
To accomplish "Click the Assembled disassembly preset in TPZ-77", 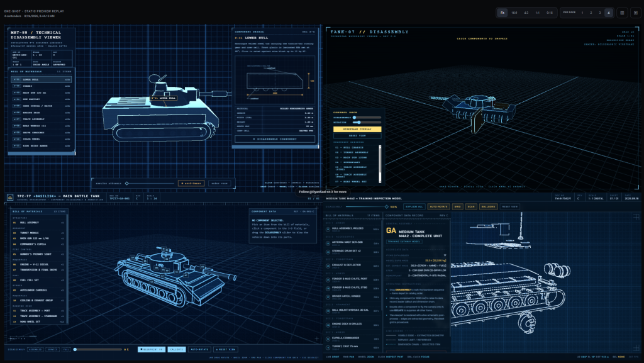I will click(35, 349).
